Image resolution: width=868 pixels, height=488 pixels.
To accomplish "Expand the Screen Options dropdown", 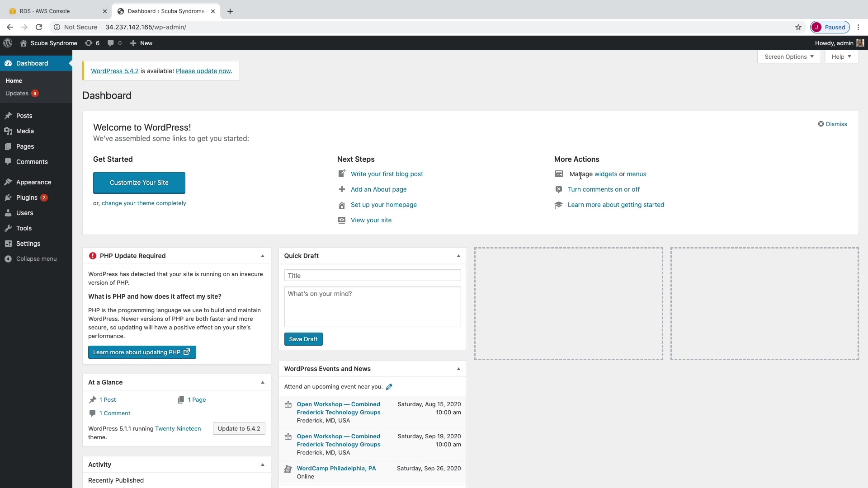I will tap(789, 56).
